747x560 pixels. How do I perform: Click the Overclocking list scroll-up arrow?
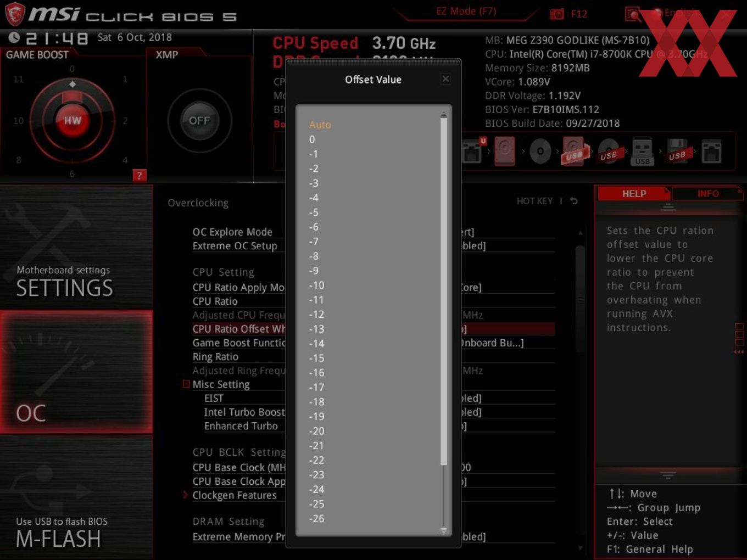pos(580,232)
